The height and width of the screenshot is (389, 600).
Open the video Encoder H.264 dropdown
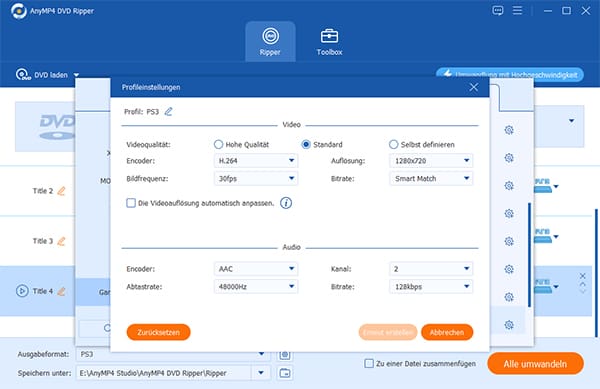(x=256, y=161)
